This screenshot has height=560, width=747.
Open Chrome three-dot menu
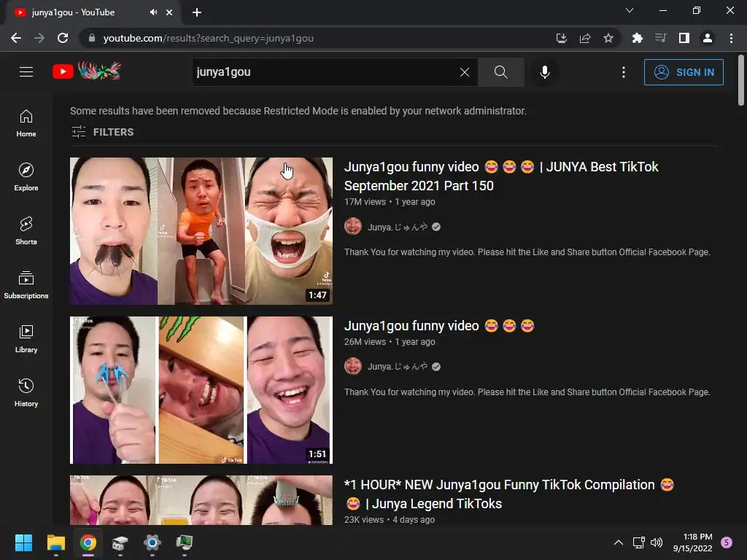[x=731, y=38]
